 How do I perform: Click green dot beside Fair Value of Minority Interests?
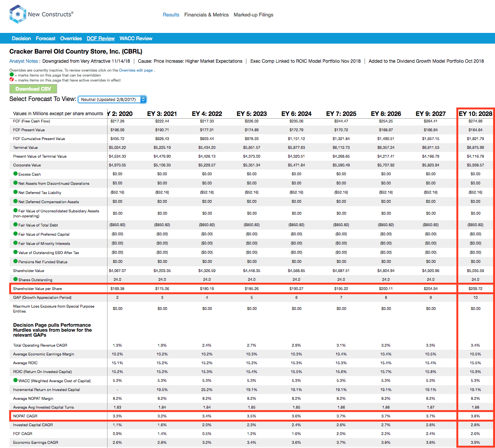[x=15, y=243]
